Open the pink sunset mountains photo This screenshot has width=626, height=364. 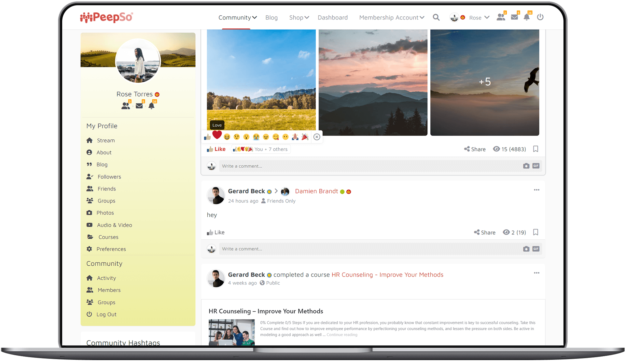click(x=373, y=82)
